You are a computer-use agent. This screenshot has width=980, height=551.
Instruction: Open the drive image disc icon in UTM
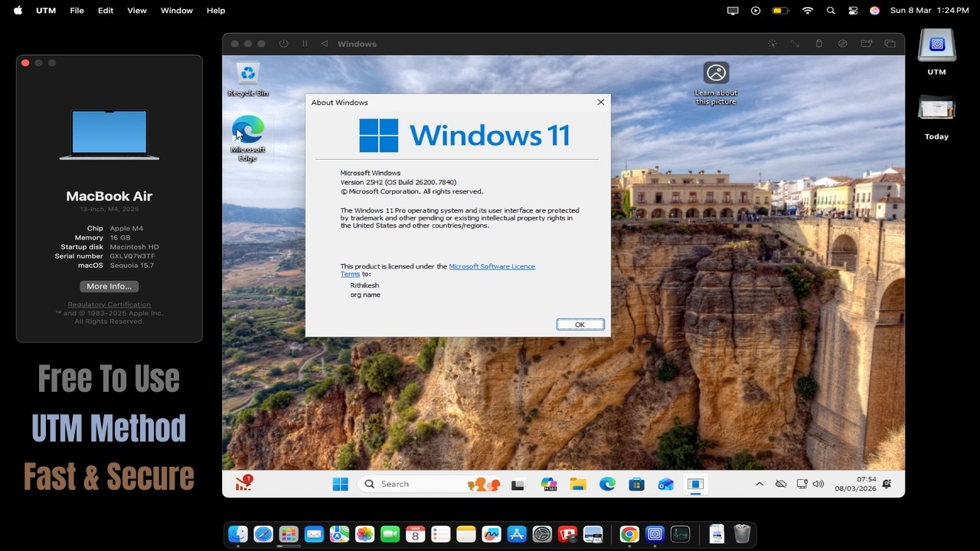tap(843, 44)
